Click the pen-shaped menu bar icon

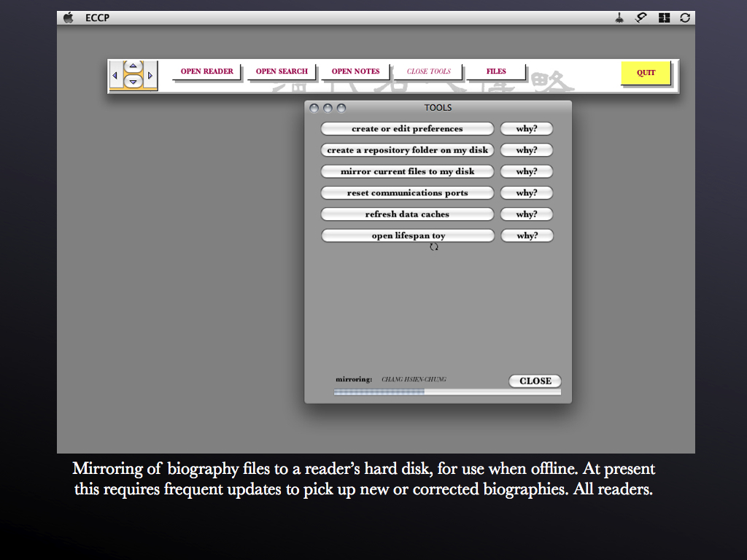tap(641, 18)
